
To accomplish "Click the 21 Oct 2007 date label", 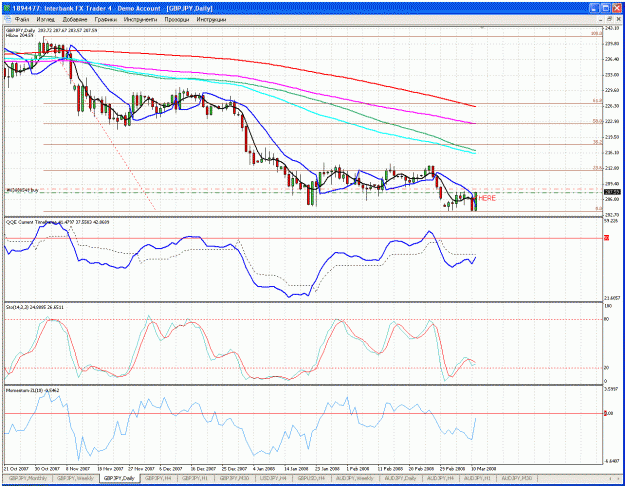I will (x=16, y=468).
